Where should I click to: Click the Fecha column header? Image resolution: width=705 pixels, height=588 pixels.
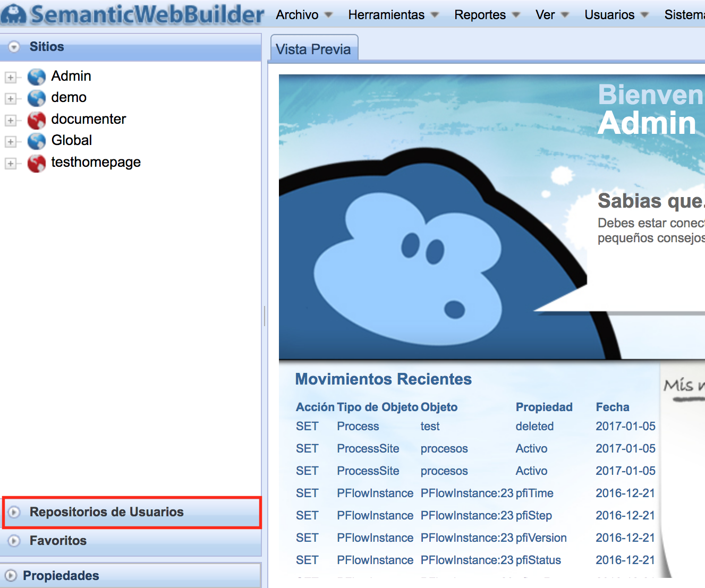coord(613,407)
